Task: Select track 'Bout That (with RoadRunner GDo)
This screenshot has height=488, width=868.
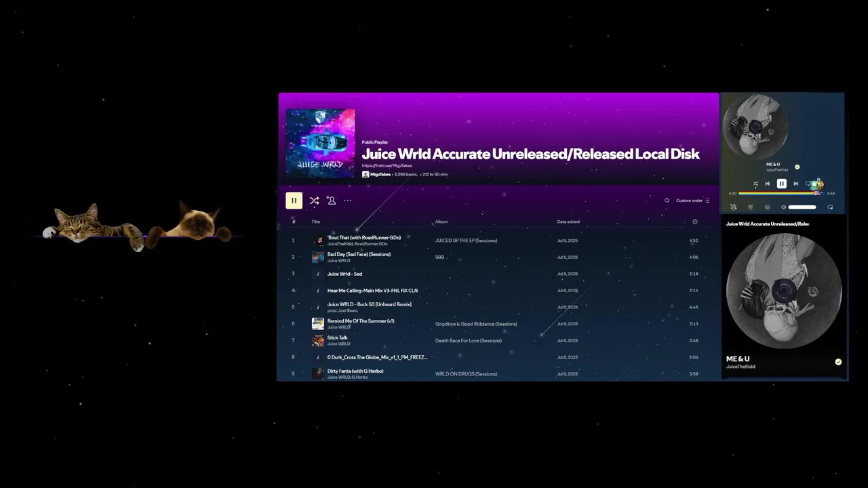Action: pos(364,237)
